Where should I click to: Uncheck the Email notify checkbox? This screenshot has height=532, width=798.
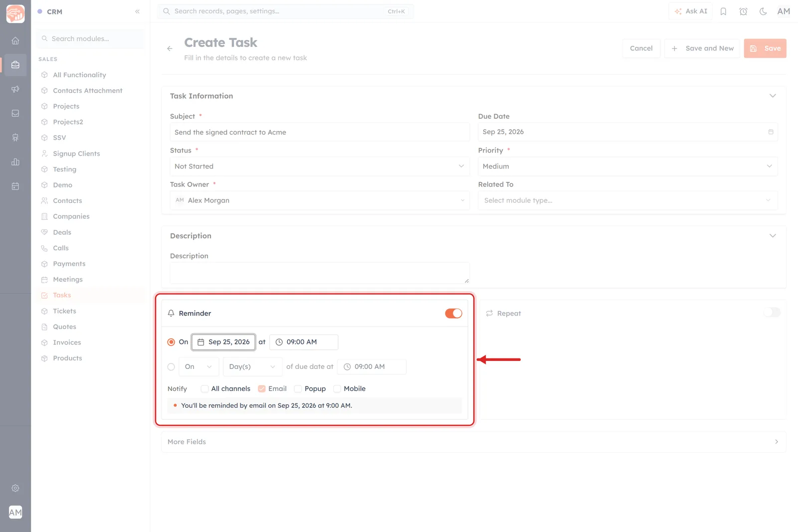click(x=261, y=389)
